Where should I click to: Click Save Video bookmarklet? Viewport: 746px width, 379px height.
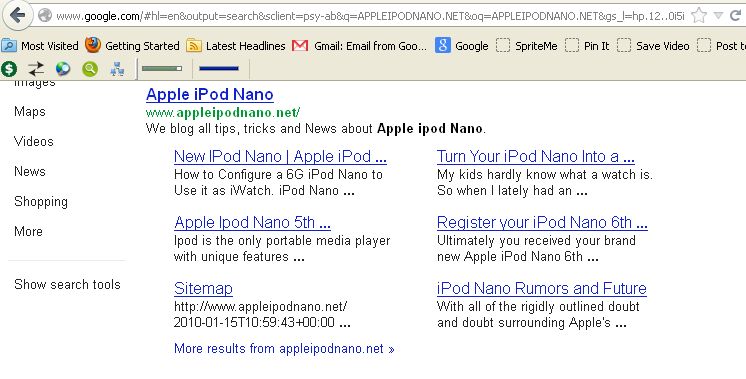pyautogui.click(x=653, y=46)
